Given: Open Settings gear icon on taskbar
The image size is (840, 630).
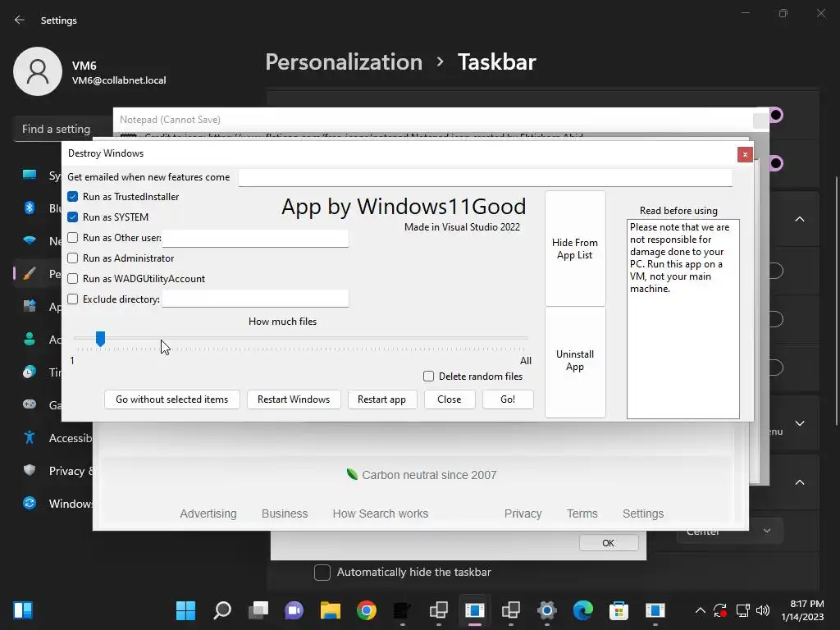Looking at the screenshot, I should click(547, 610).
